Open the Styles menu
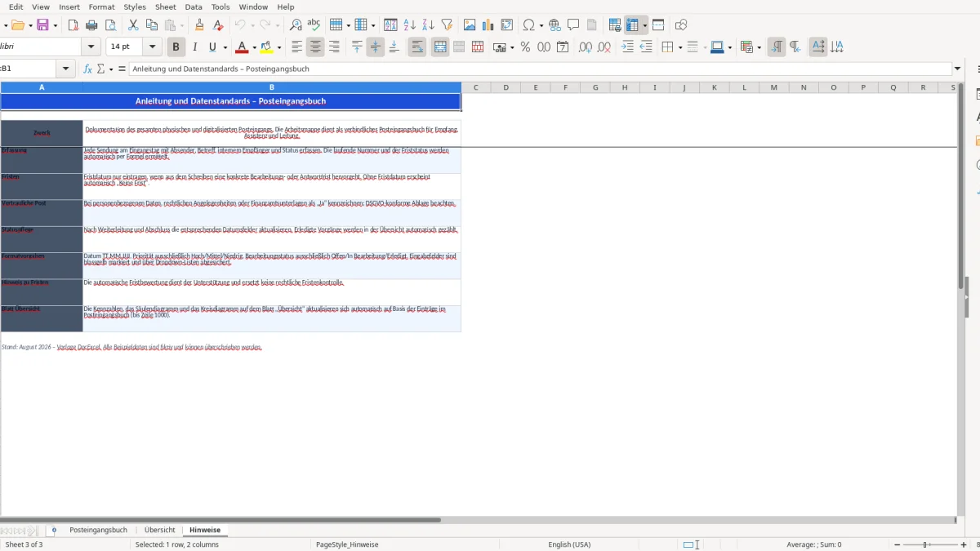 (135, 7)
